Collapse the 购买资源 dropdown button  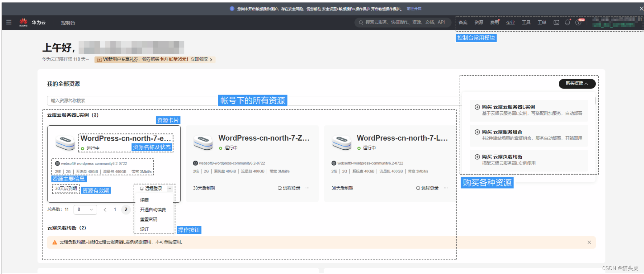point(577,83)
